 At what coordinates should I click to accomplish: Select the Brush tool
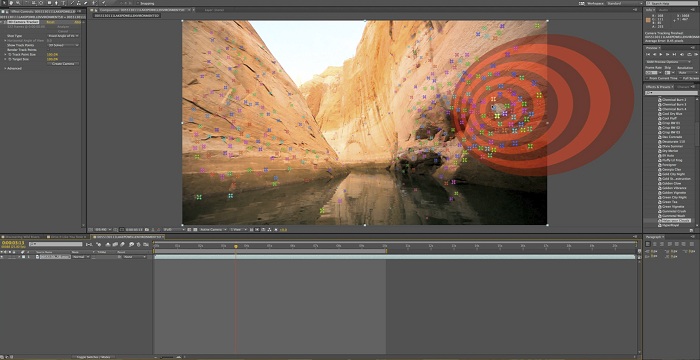pos(72,3)
